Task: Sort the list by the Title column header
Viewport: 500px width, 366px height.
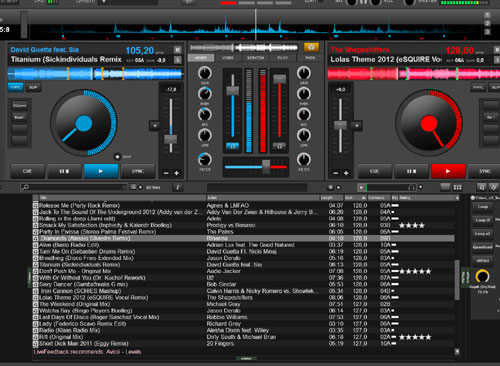Action: (122, 198)
